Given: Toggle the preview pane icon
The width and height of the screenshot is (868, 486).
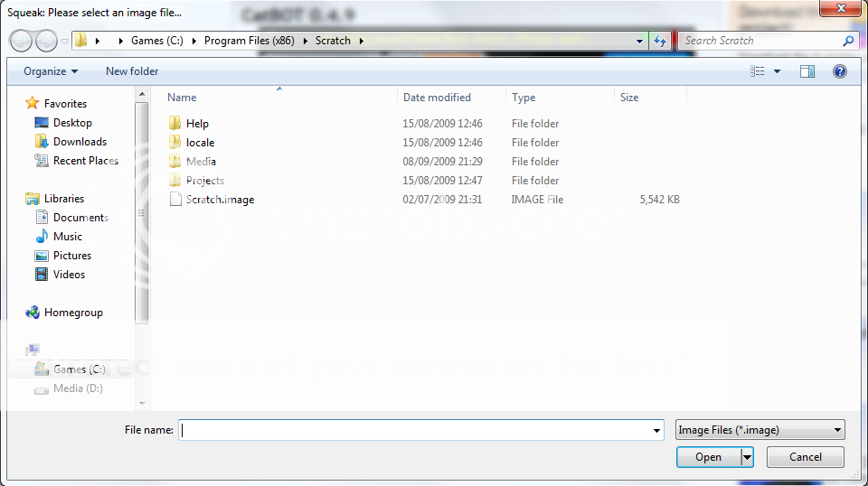Looking at the screenshot, I should pos(807,71).
